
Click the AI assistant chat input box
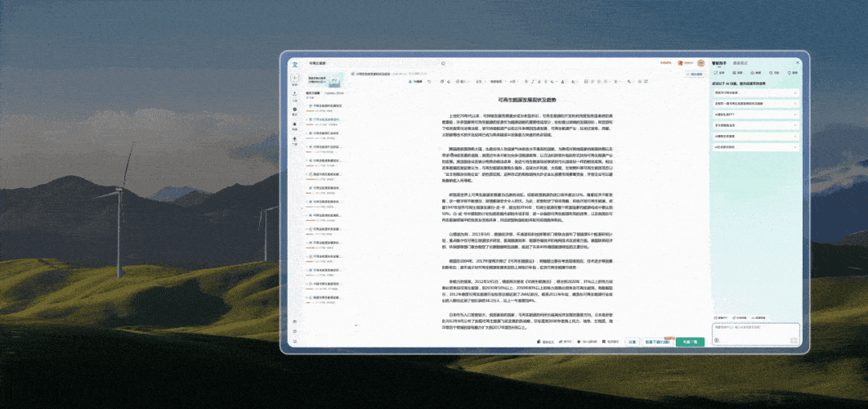click(756, 334)
